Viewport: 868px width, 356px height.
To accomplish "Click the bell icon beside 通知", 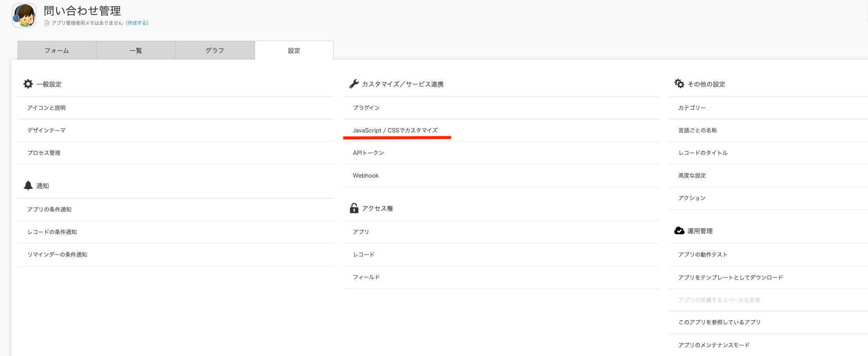I will [28, 186].
